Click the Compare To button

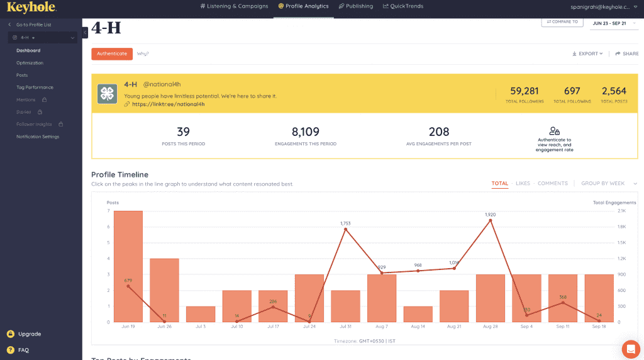pos(562,22)
